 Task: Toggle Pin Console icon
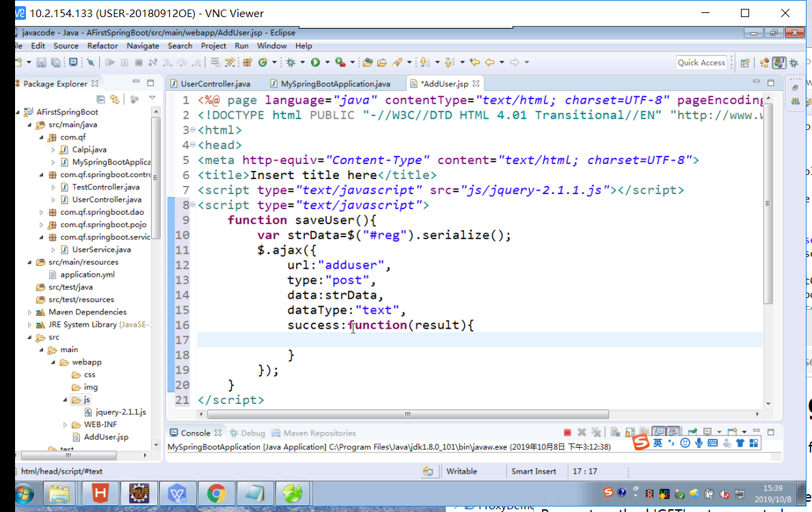point(692,431)
